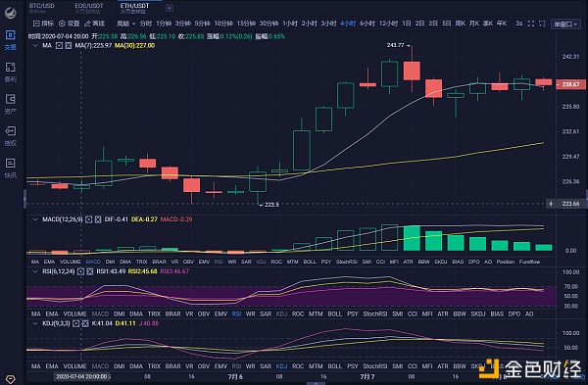
Task: Open MA indicator settings icon
Action: click(x=59, y=45)
